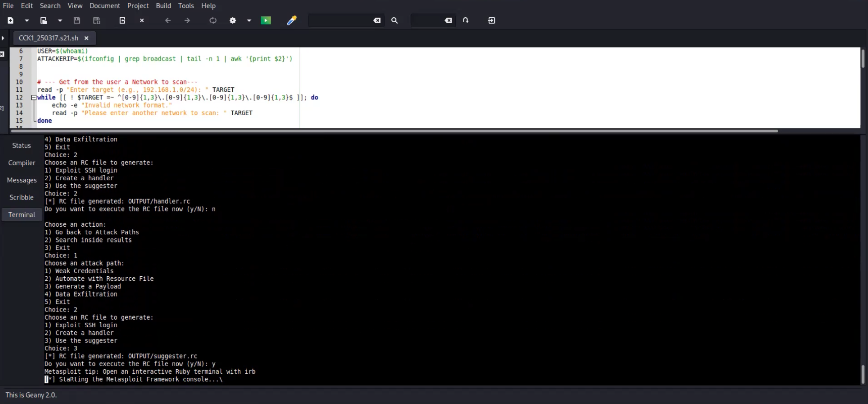The height and width of the screenshot is (404, 868).
Task: Open the View menu
Action: [x=75, y=6]
